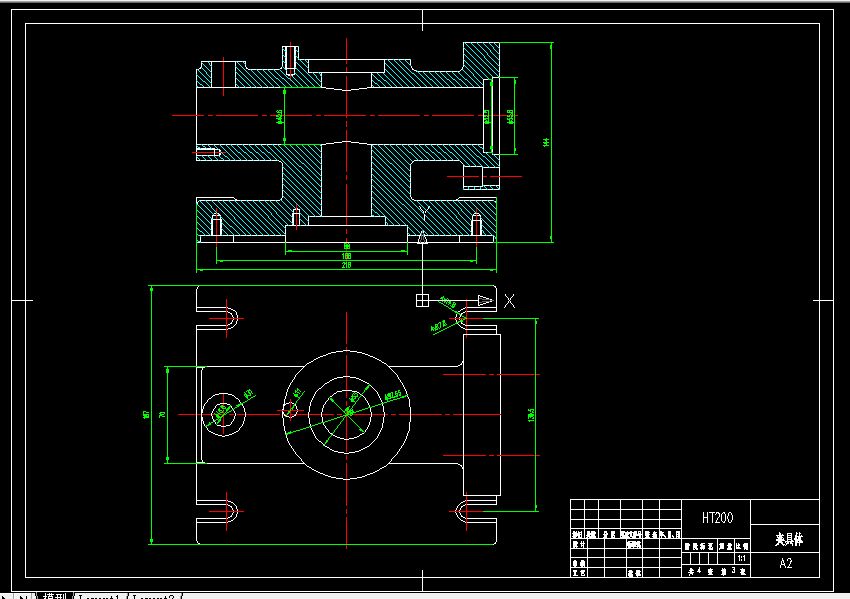Select the Φ45.6 bore dimension text
Image resolution: width=850 pixels, height=599 pixels.
pos(279,117)
